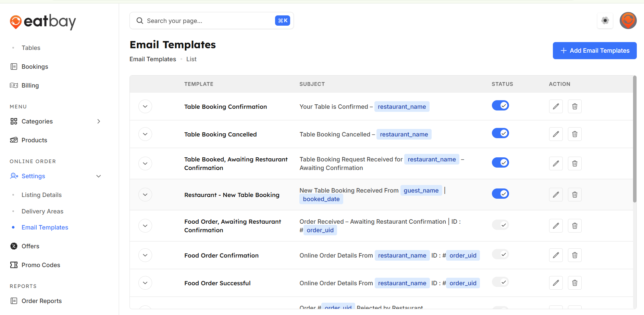
Task: Focus the Search your page field
Action: pyautogui.click(x=209, y=21)
